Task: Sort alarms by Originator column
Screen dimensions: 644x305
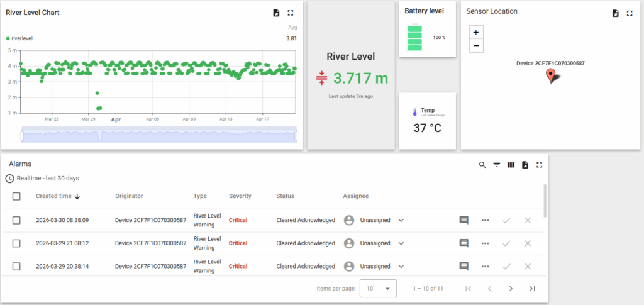Action: click(129, 196)
